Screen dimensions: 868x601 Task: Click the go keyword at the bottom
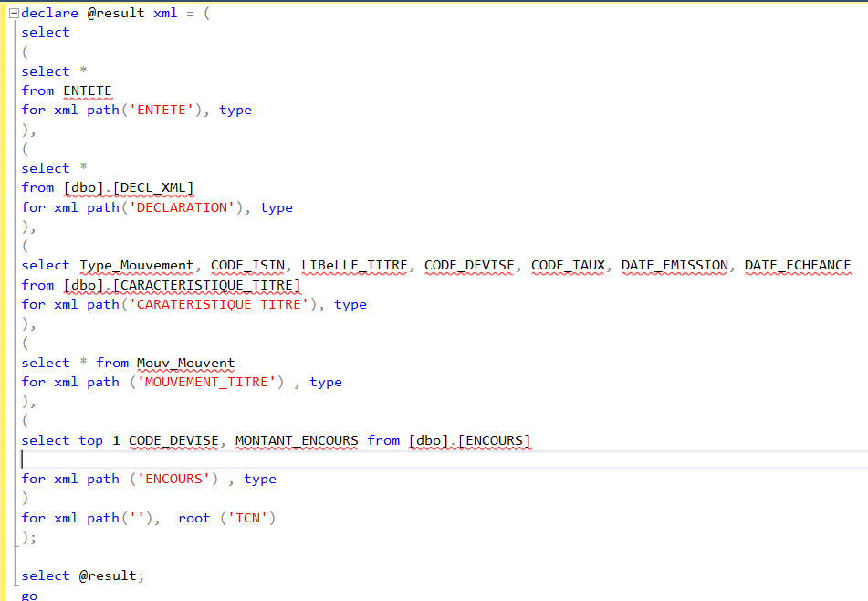pyautogui.click(x=29, y=595)
